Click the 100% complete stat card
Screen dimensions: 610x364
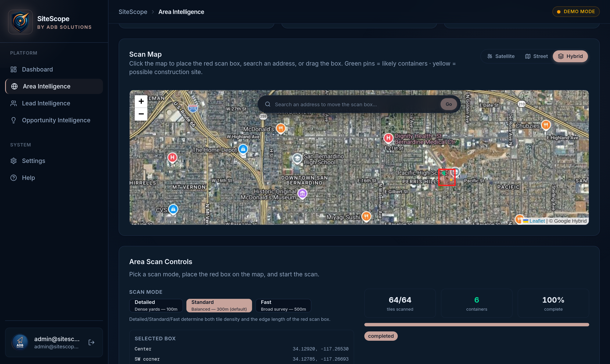[x=553, y=303]
